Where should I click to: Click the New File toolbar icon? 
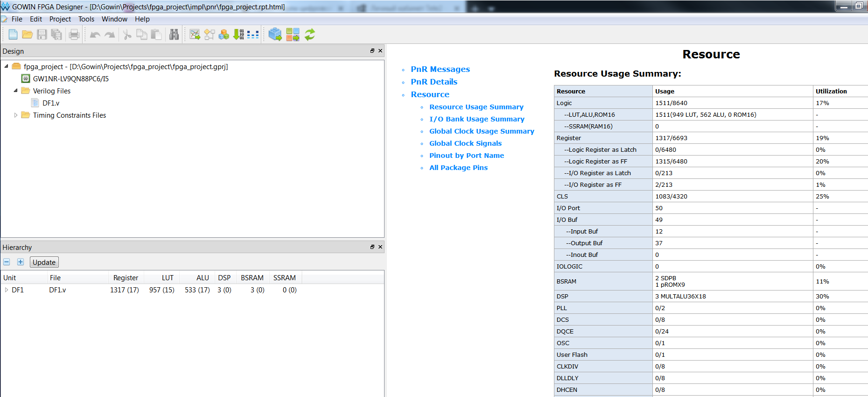pyautogui.click(x=13, y=34)
